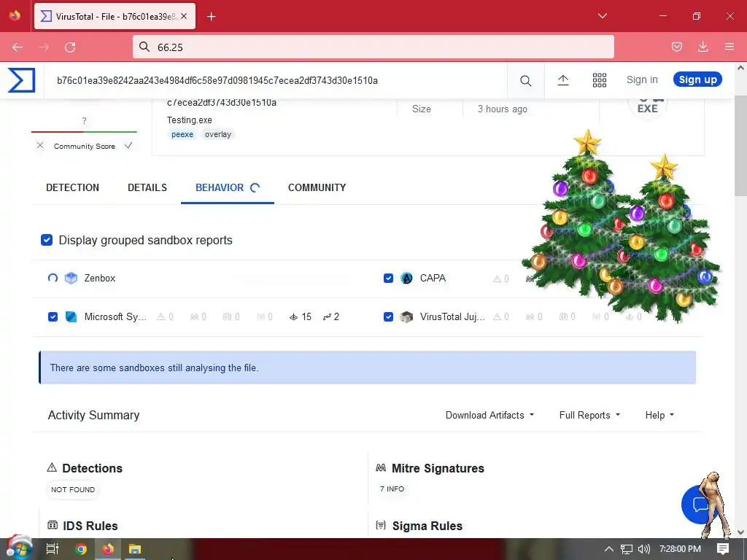Expand the Download Artifacts dropdown
The width and height of the screenshot is (747, 560).
pyautogui.click(x=489, y=415)
